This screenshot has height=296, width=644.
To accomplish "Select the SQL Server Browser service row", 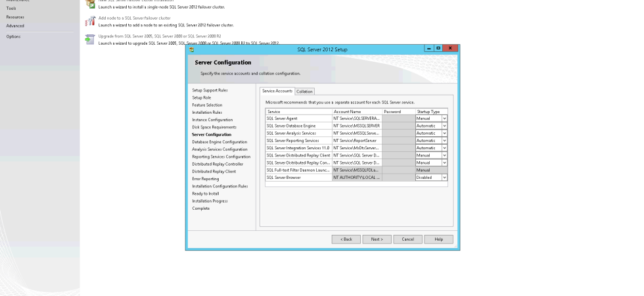I will 298,178.
